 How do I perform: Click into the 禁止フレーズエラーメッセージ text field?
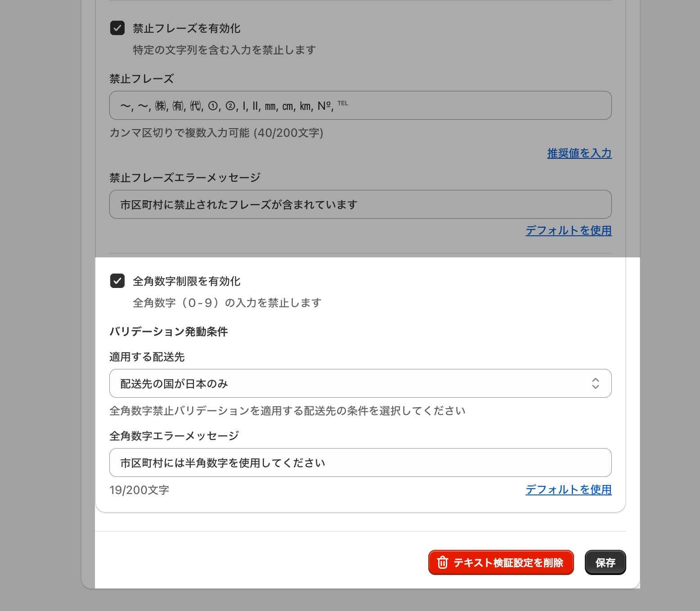coord(360,204)
